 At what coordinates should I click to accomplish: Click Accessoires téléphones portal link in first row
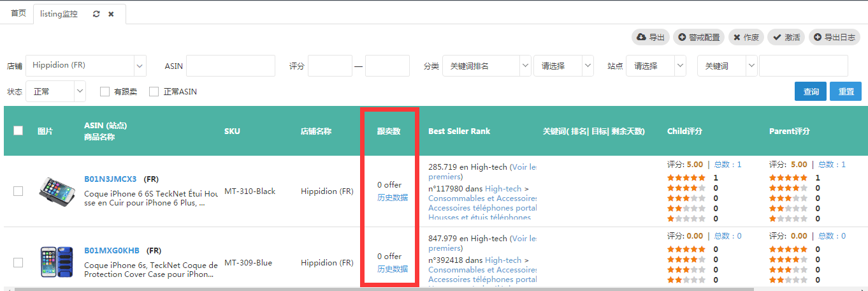(482, 208)
